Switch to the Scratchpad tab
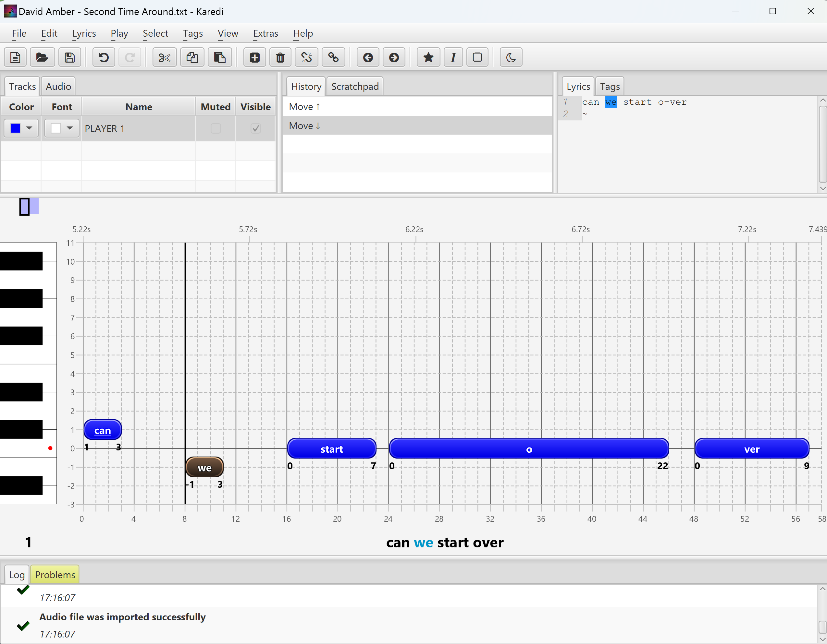Viewport: 827px width, 644px height. click(x=355, y=86)
